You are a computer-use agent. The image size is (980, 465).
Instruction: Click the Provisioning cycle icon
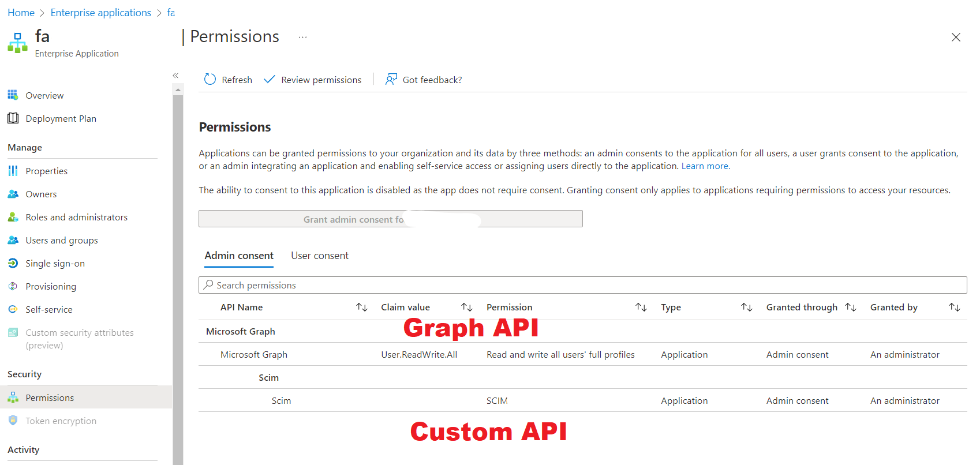[x=13, y=286]
